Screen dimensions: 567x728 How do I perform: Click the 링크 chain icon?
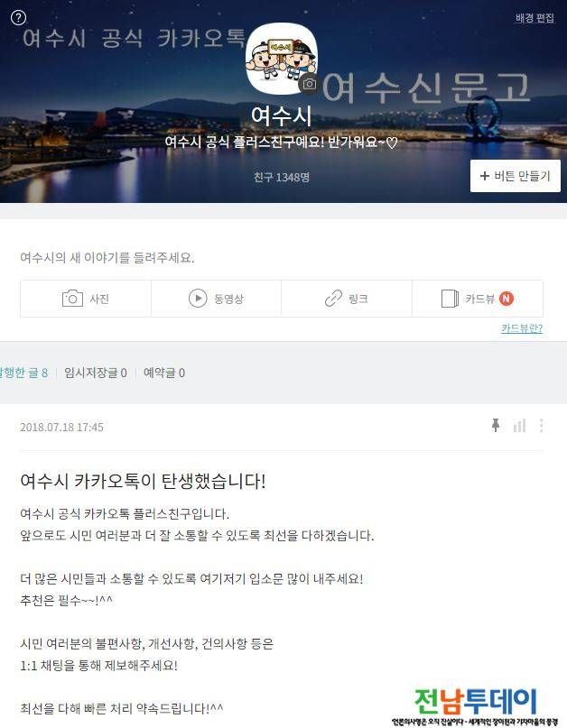pos(333,299)
